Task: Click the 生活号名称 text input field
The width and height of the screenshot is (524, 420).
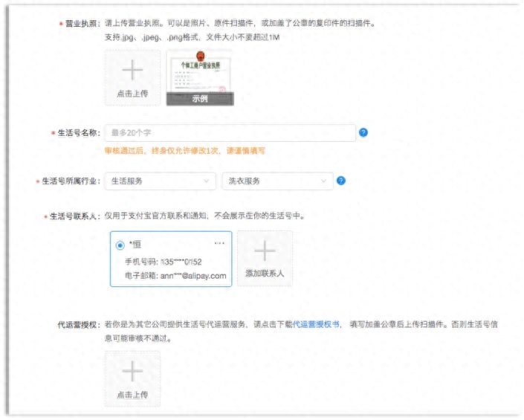Action: pyautogui.click(x=230, y=133)
